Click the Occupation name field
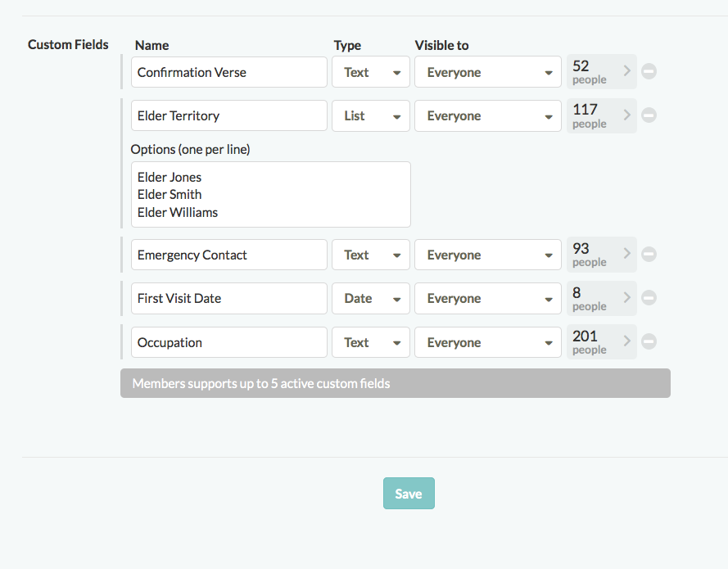This screenshot has width=728, height=569. click(x=228, y=342)
